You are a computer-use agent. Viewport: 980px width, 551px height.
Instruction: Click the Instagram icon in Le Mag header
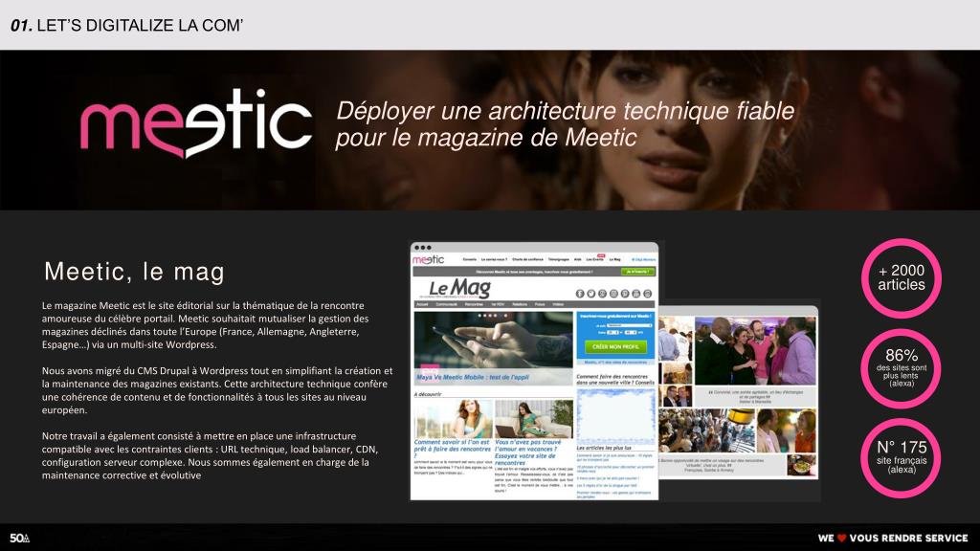[x=613, y=294]
